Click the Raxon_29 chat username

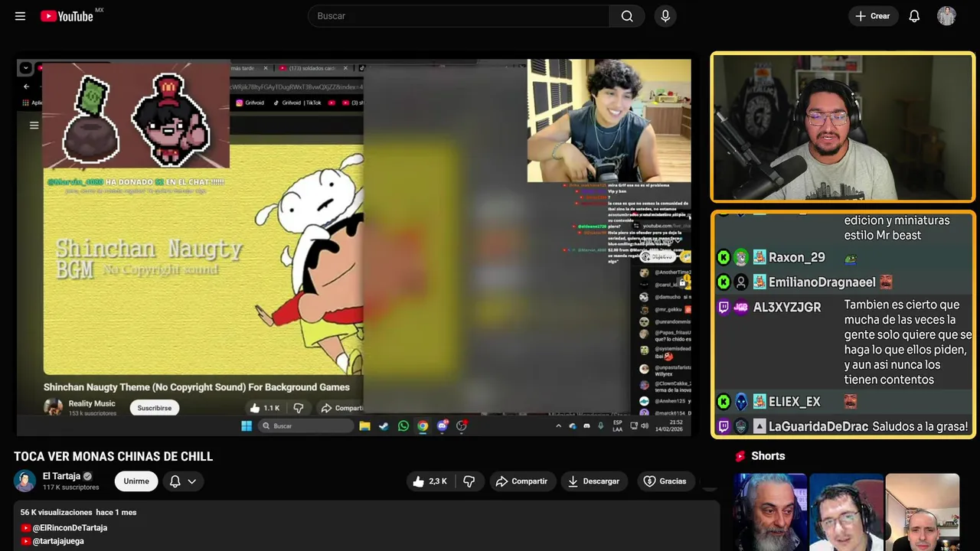(x=796, y=258)
